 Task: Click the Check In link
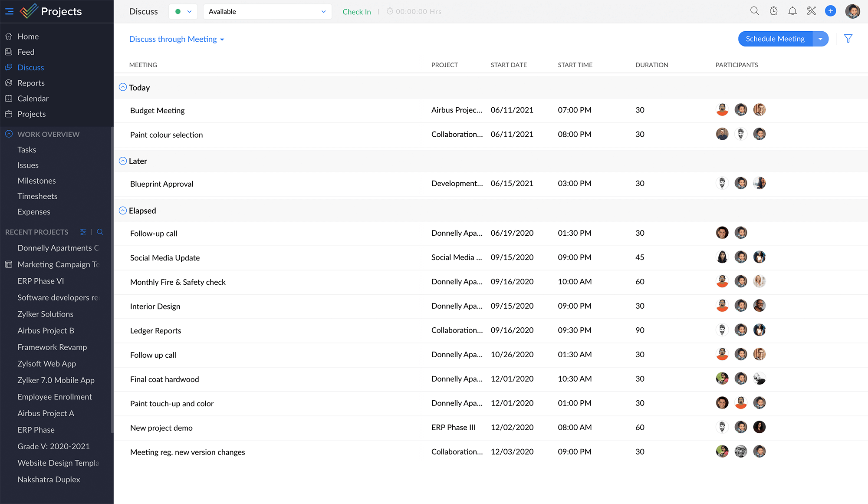pyautogui.click(x=356, y=12)
